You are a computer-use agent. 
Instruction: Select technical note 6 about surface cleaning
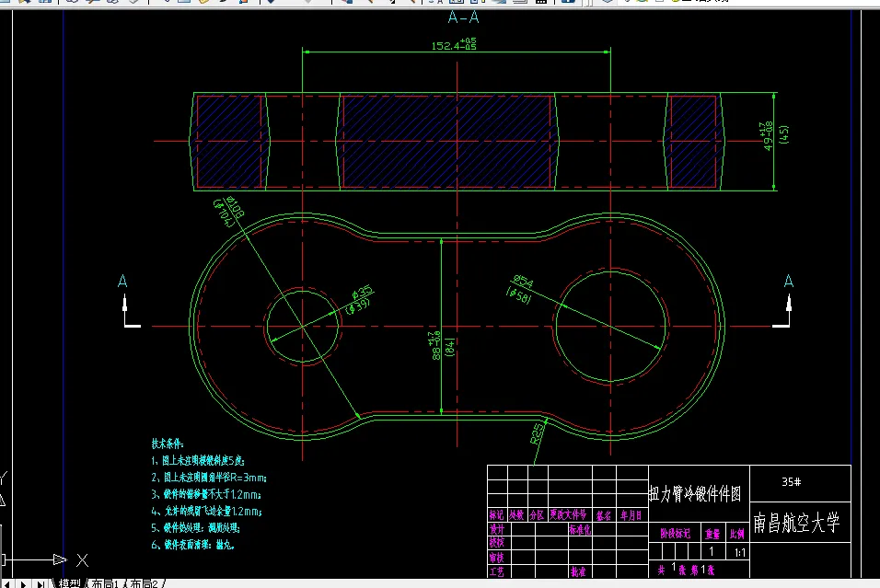pos(192,544)
